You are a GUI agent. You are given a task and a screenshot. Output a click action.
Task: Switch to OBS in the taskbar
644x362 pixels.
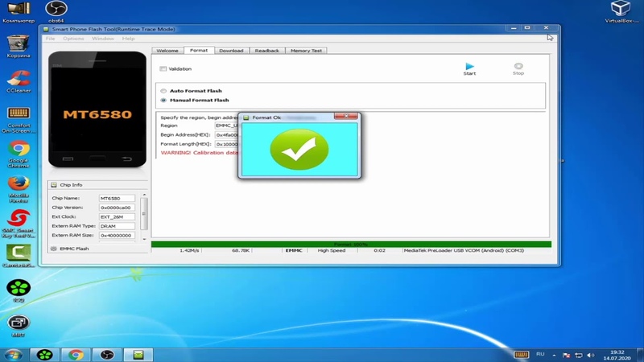pyautogui.click(x=107, y=355)
